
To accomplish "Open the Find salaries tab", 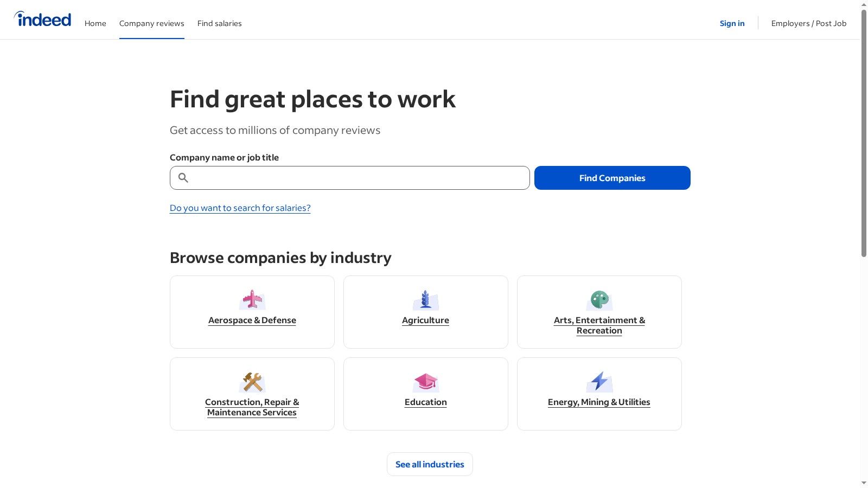I will click(x=219, y=23).
